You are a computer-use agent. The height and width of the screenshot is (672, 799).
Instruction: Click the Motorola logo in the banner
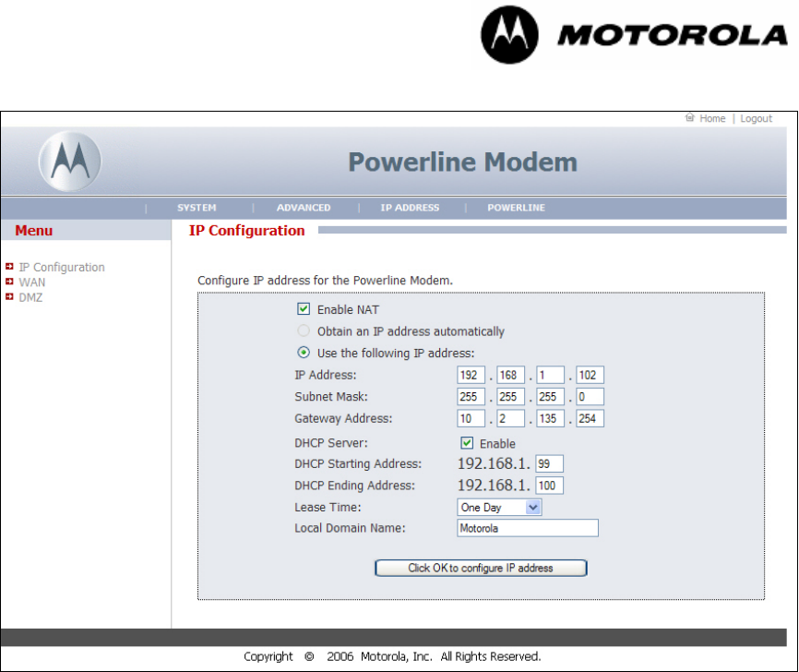click(70, 162)
